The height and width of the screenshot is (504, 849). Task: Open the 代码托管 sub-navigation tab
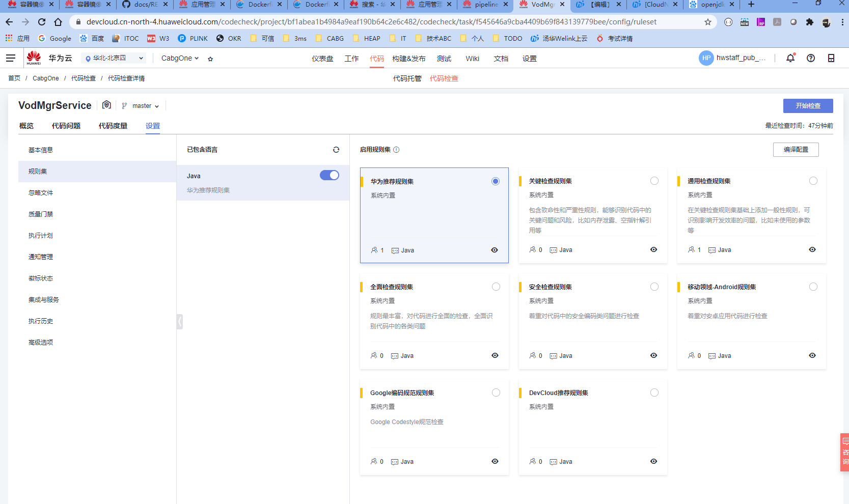pyautogui.click(x=407, y=78)
